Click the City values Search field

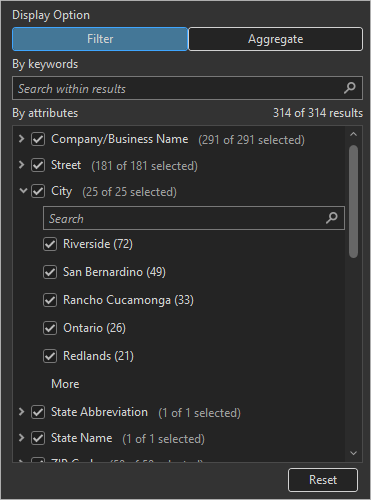point(194,218)
